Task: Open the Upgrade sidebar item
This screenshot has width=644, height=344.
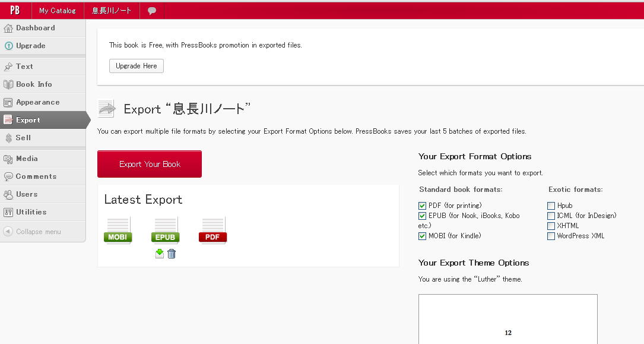Action: [x=43, y=46]
